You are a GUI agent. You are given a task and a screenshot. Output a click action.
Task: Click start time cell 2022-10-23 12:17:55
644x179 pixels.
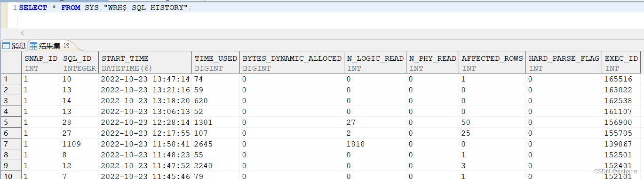[x=145, y=133]
